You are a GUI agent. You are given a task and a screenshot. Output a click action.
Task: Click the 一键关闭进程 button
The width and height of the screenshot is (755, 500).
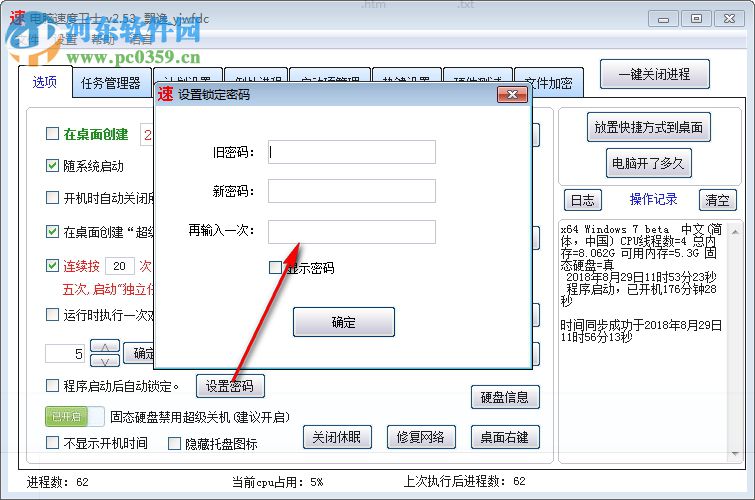[x=654, y=74]
